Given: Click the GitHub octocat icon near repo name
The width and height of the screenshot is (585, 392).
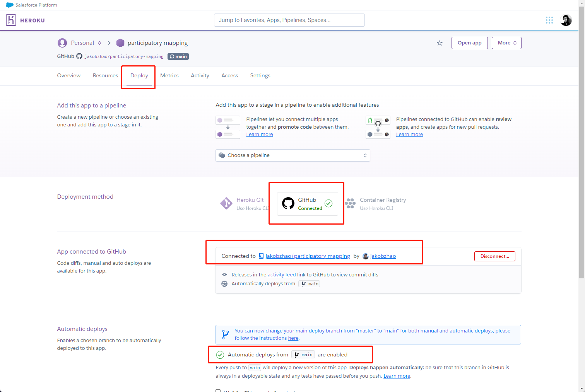Looking at the screenshot, I should click(x=79, y=56).
